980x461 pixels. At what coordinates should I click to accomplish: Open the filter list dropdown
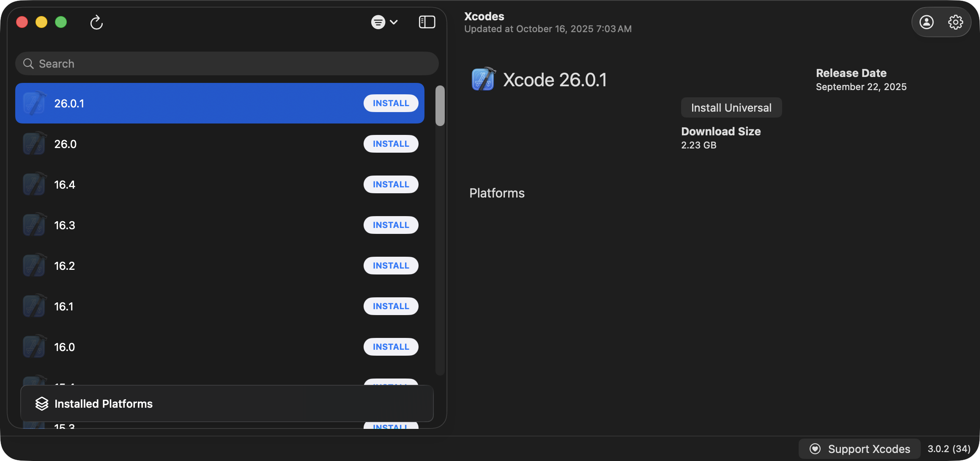pyautogui.click(x=384, y=22)
